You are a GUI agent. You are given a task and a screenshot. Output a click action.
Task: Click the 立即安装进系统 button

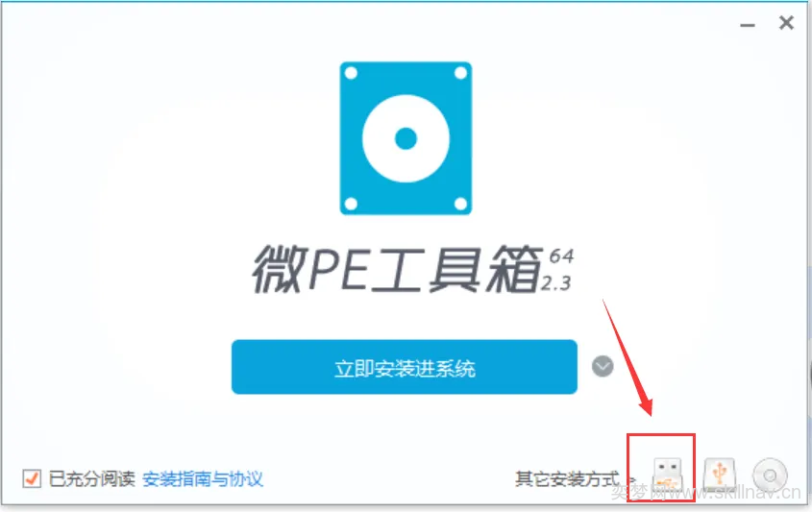coord(405,367)
